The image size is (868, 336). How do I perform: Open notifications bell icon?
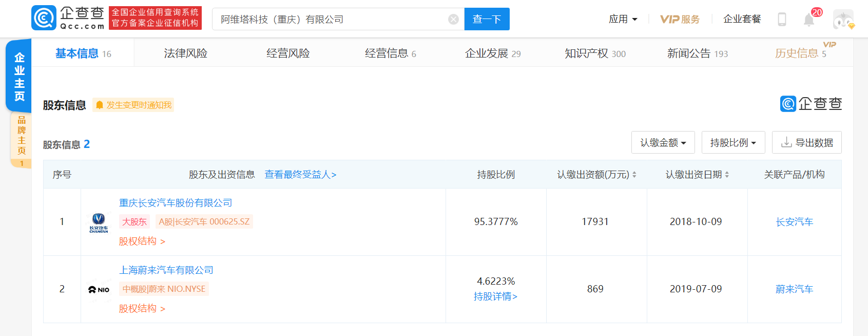tap(808, 20)
